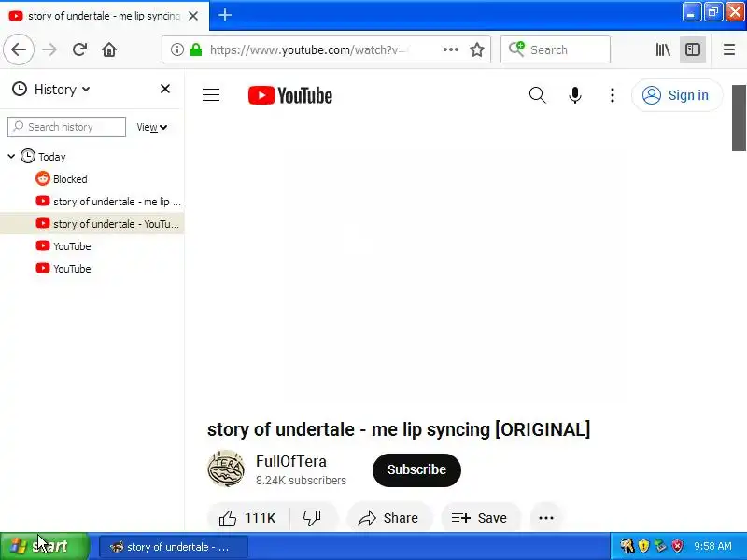Viewport: 747px width, 560px height.
Task: Open the Library toolbar icon
Action: coord(663,49)
